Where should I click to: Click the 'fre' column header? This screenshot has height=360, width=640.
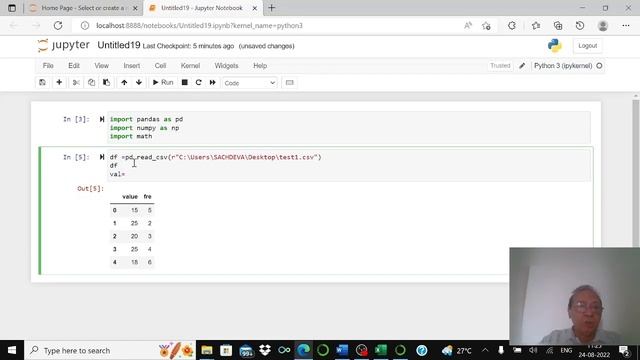(147, 197)
